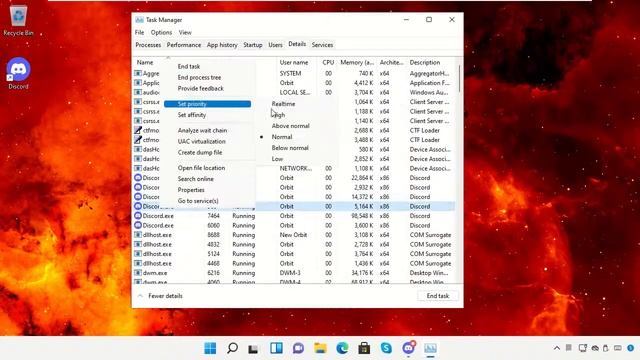Screen dimensions: 640x360
Task: Click ctfmon icon in the 2,688 K row
Action: pos(138,130)
